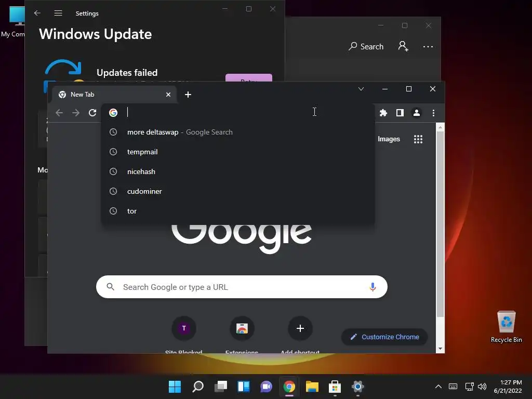Click the magnifier icon in Google search box

(110, 287)
